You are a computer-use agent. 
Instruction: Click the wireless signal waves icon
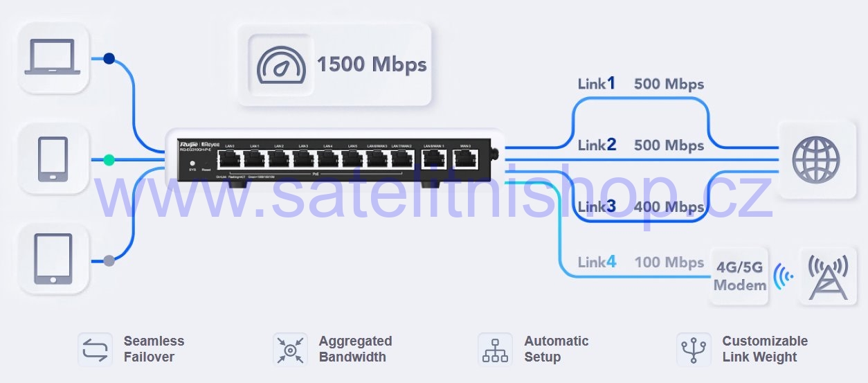tap(784, 276)
